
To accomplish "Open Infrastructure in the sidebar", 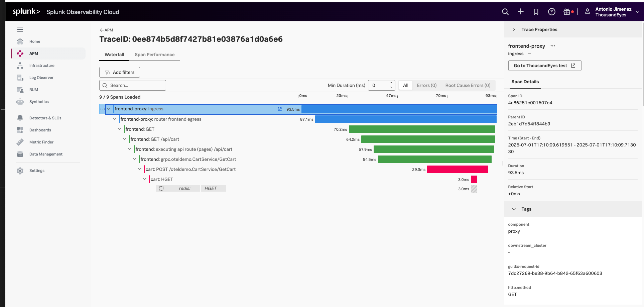I will point(42,66).
